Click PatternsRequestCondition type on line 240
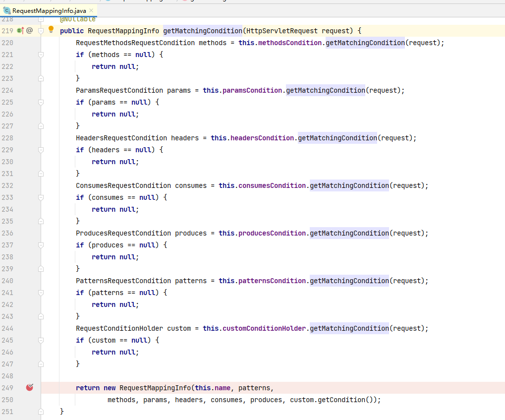This screenshot has height=420, width=505. click(x=123, y=281)
